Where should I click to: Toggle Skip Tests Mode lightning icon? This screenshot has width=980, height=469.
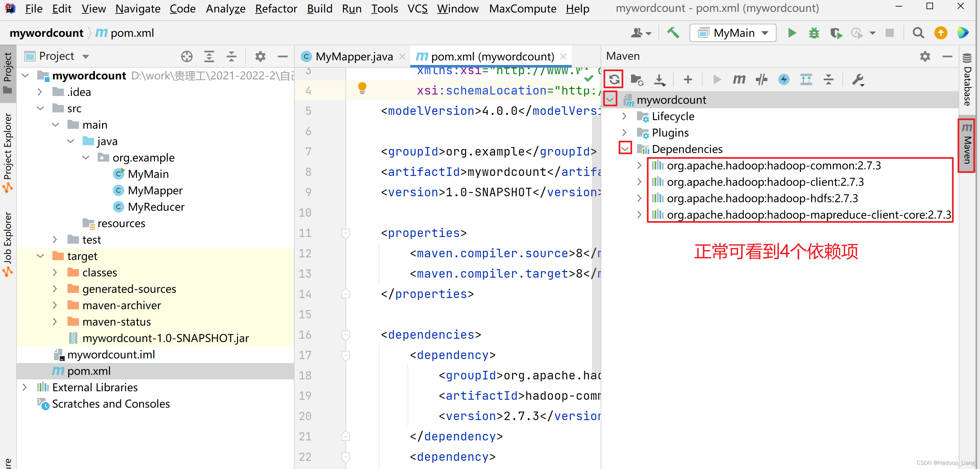[x=784, y=79]
